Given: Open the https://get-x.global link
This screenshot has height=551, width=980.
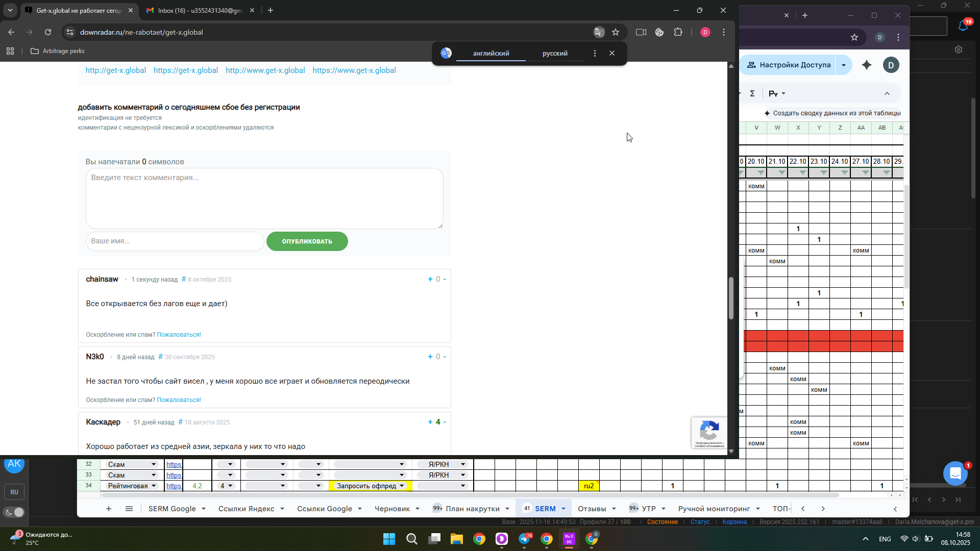Looking at the screenshot, I should point(186,70).
